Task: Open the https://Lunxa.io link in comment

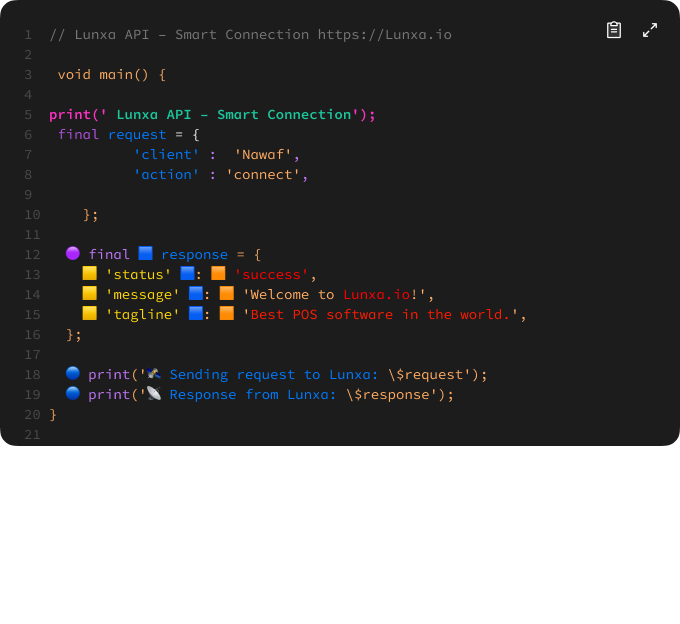Action: (384, 34)
